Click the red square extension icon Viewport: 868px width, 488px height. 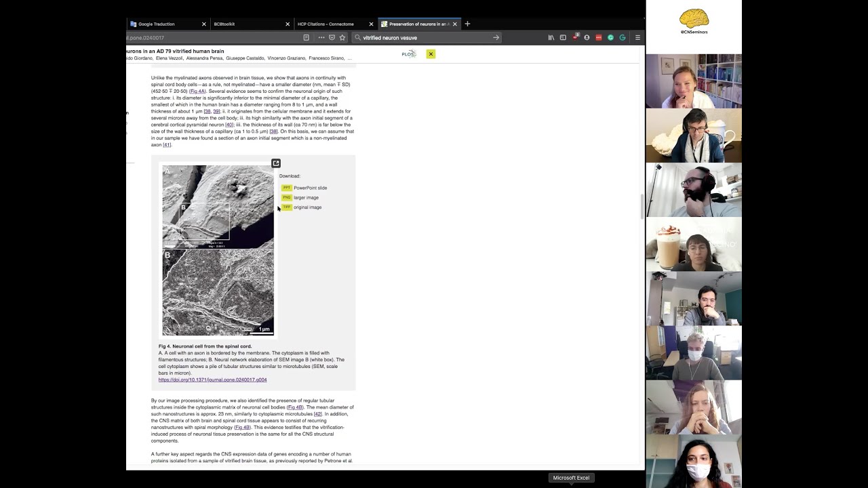coord(599,38)
